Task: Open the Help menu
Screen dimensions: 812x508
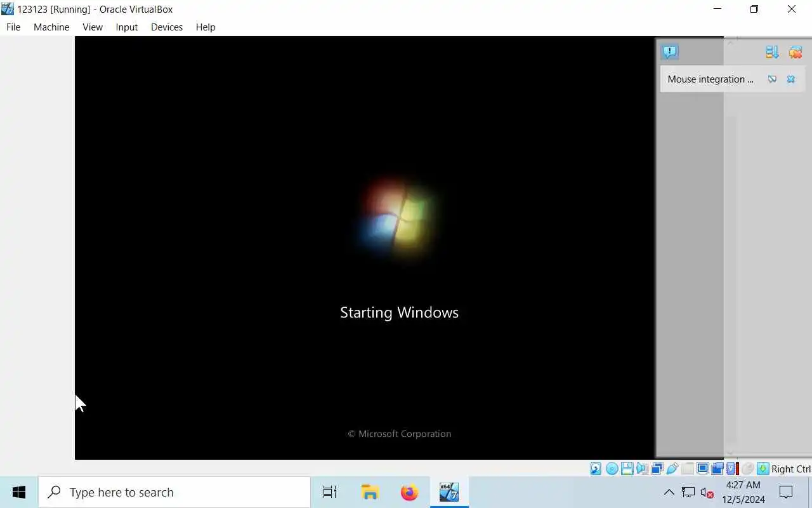Action: (x=206, y=27)
